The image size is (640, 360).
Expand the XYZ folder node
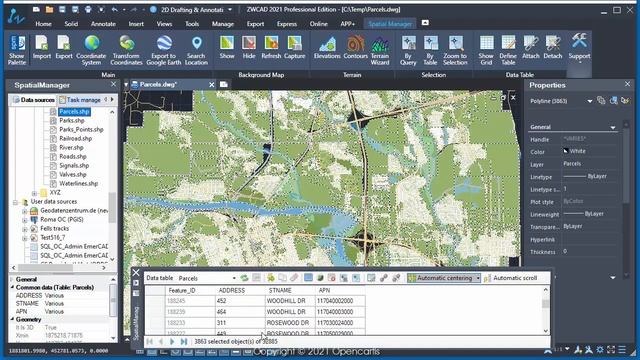(x=34, y=193)
